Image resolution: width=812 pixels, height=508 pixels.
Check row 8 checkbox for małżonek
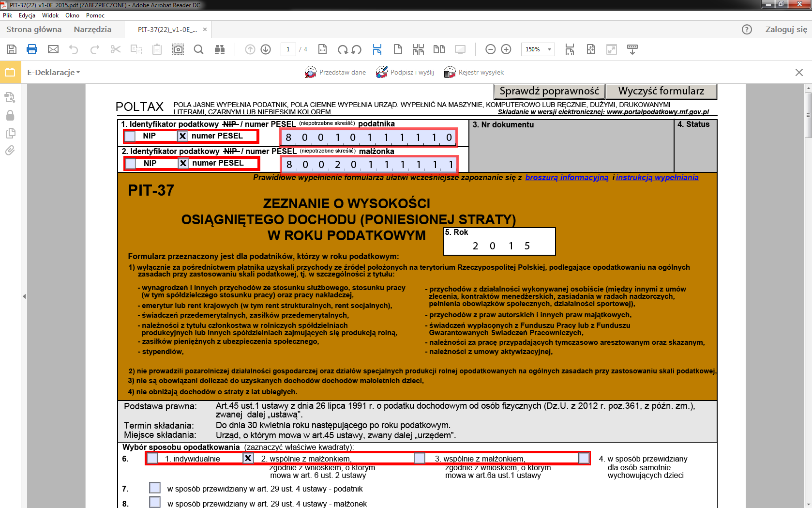(x=155, y=502)
